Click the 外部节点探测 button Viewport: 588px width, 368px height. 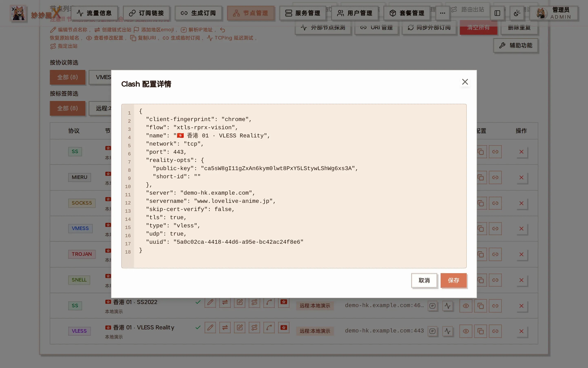point(323,28)
